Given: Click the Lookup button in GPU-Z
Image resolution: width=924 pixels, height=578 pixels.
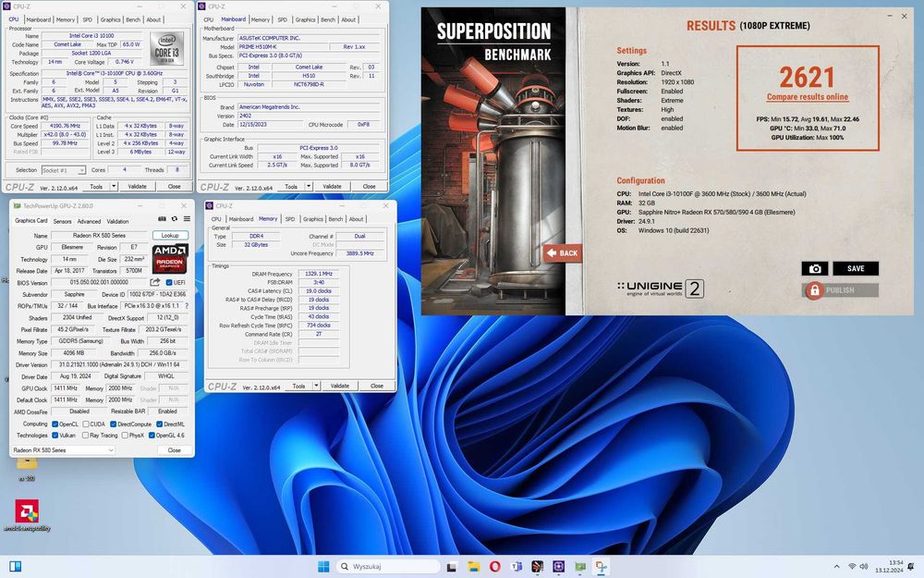Looking at the screenshot, I should tap(170, 235).
